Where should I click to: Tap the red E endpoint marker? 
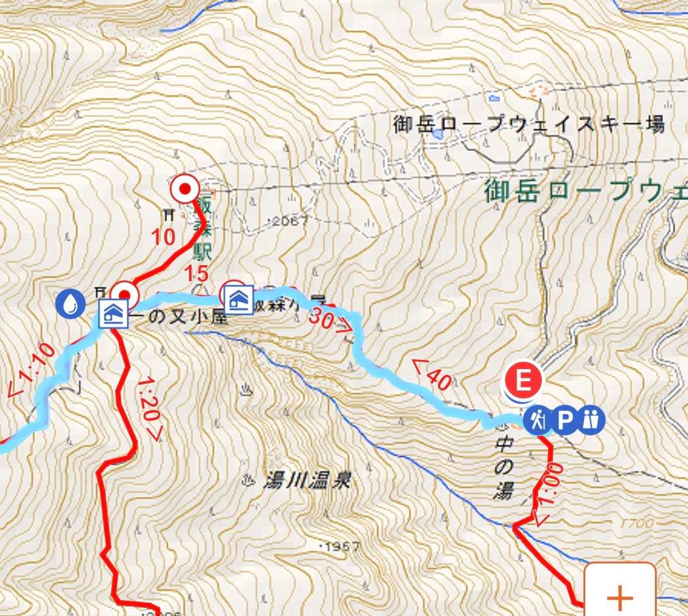click(x=523, y=381)
